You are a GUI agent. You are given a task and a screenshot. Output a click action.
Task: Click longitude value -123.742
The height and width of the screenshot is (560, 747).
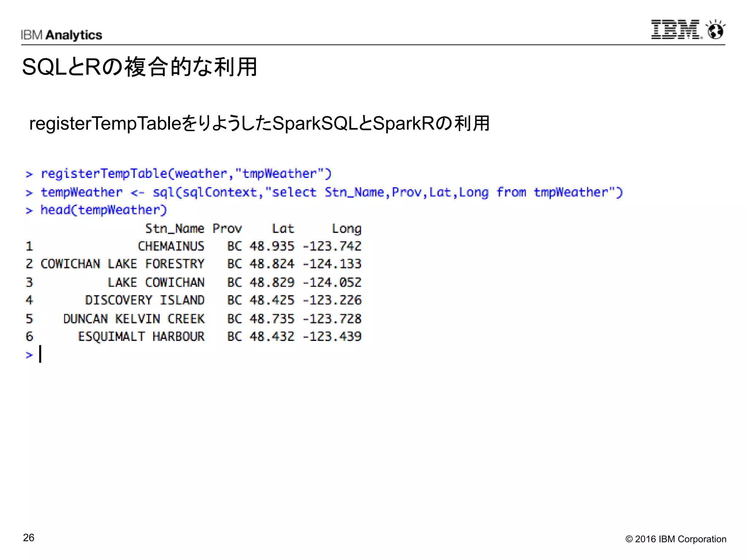point(332,246)
